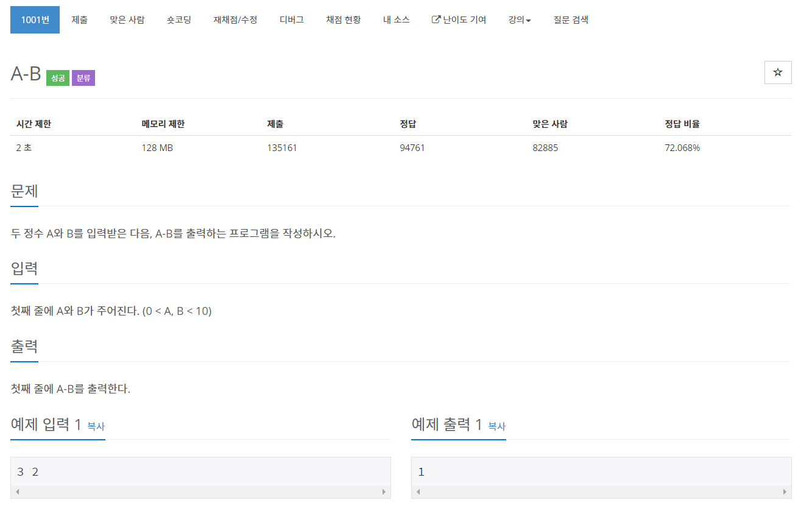Click the green 성공 badge
Screen dimensions: 812x511
58,78
